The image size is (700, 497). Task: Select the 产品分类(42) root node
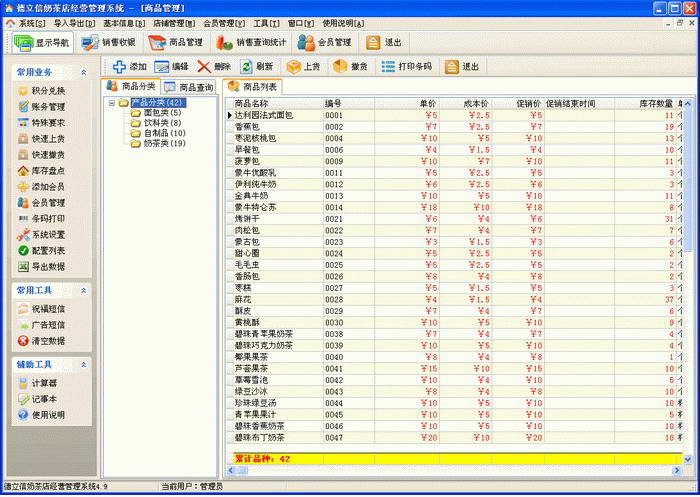(x=158, y=103)
